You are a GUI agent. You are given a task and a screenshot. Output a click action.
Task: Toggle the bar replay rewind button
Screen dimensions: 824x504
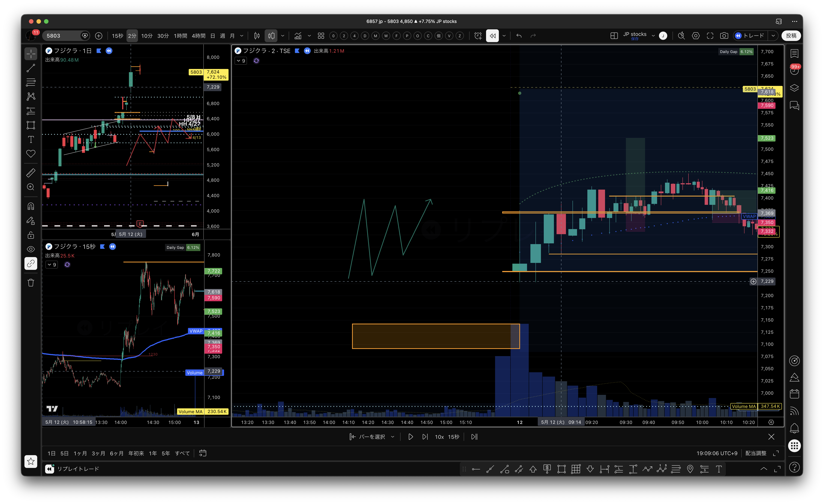[492, 36]
